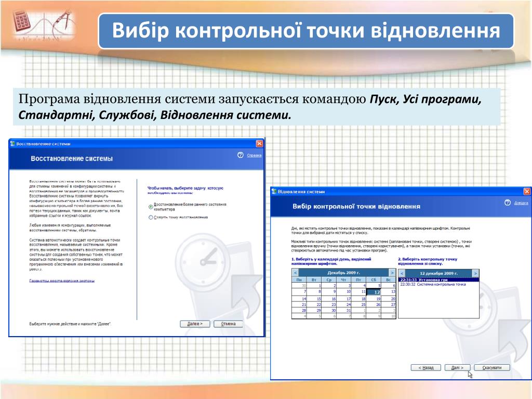Open the Справка help link
The image size is (532, 399).
(x=254, y=155)
